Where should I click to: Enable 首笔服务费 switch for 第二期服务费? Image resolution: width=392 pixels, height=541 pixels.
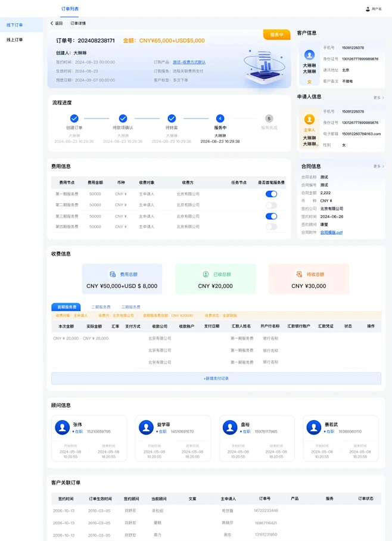pyautogui.click(x=271, y=205)
